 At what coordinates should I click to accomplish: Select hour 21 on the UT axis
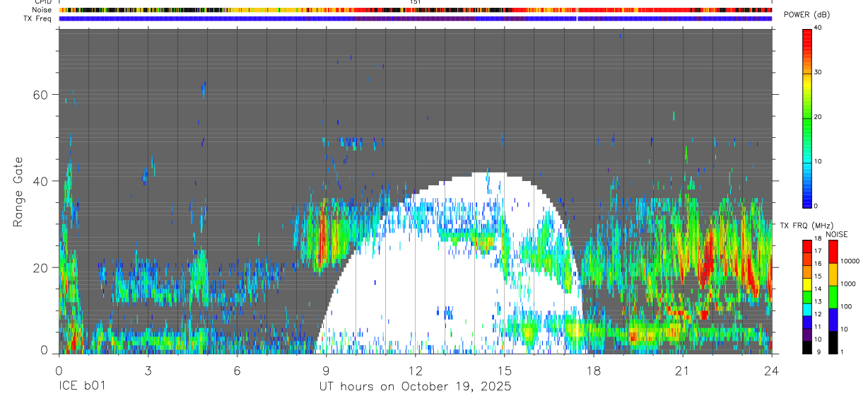click(683, 370)
